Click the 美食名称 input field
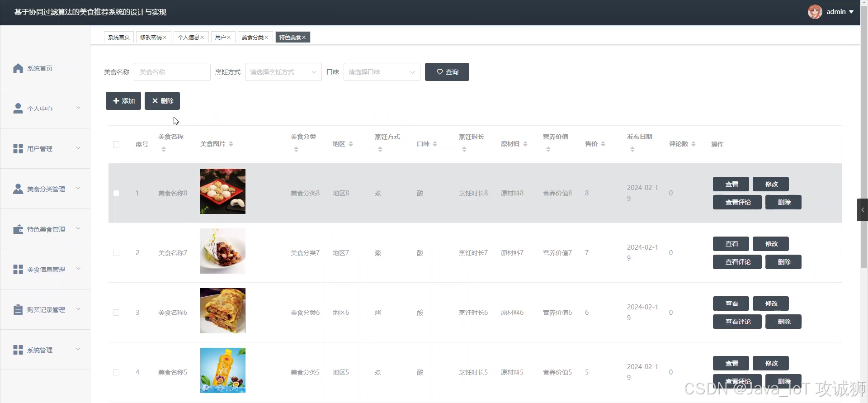 pos(172,72)
